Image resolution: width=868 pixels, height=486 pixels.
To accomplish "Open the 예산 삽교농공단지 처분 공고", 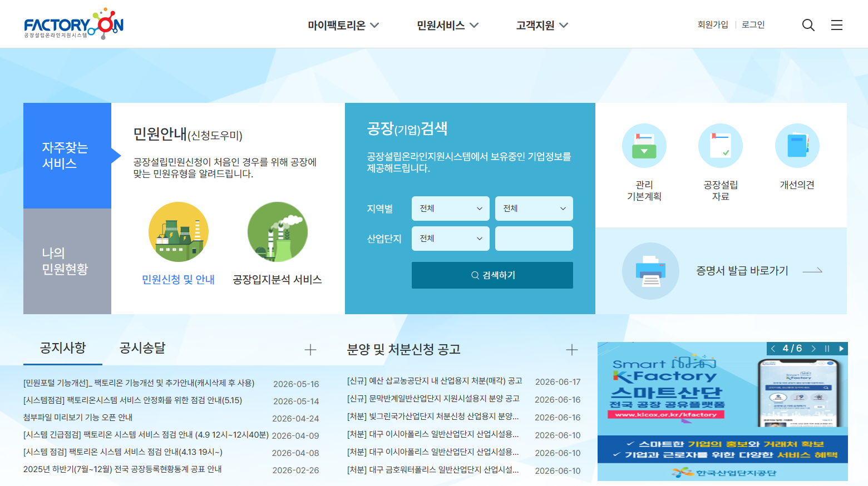I will click(x=435, y=381).
